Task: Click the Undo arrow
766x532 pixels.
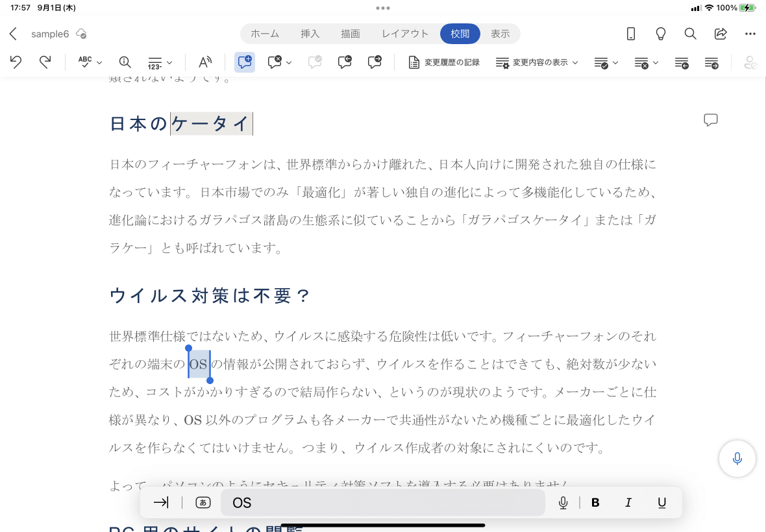Action: click(x=16, y=62)
